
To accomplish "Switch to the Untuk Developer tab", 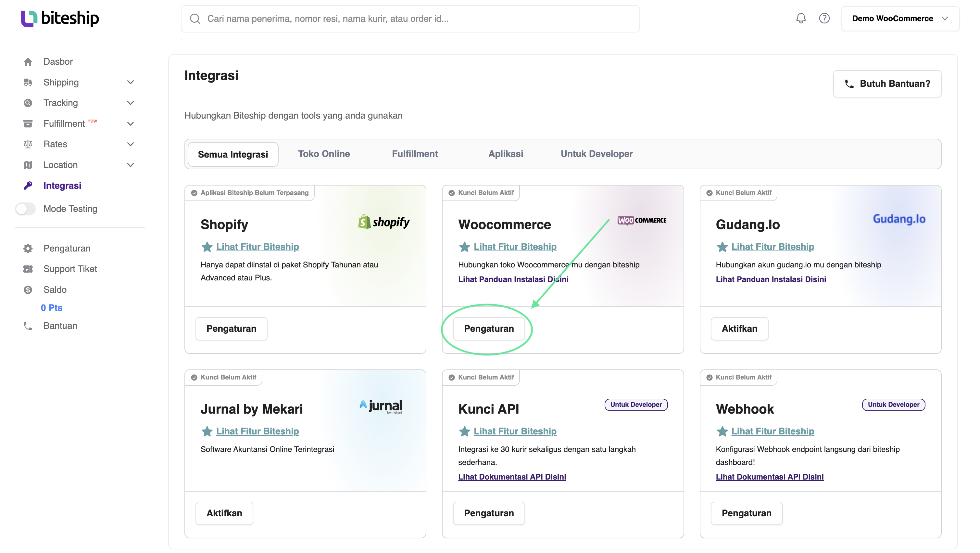I will coord(597,154).
